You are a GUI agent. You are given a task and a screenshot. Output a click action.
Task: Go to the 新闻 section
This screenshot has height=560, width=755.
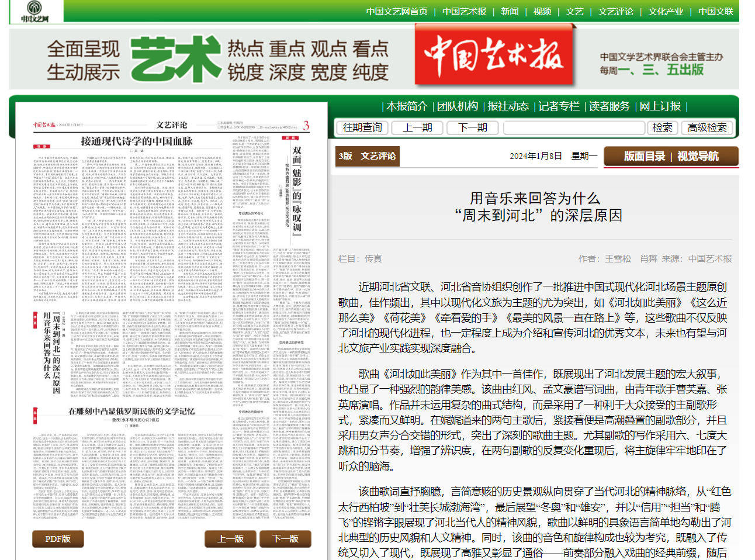point(509,12)
